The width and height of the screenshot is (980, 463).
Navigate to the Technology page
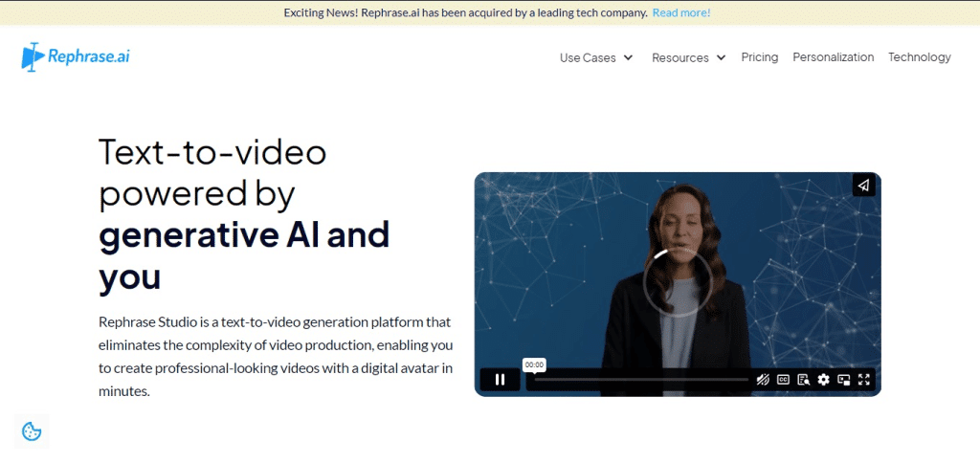(x=920, y=56)
